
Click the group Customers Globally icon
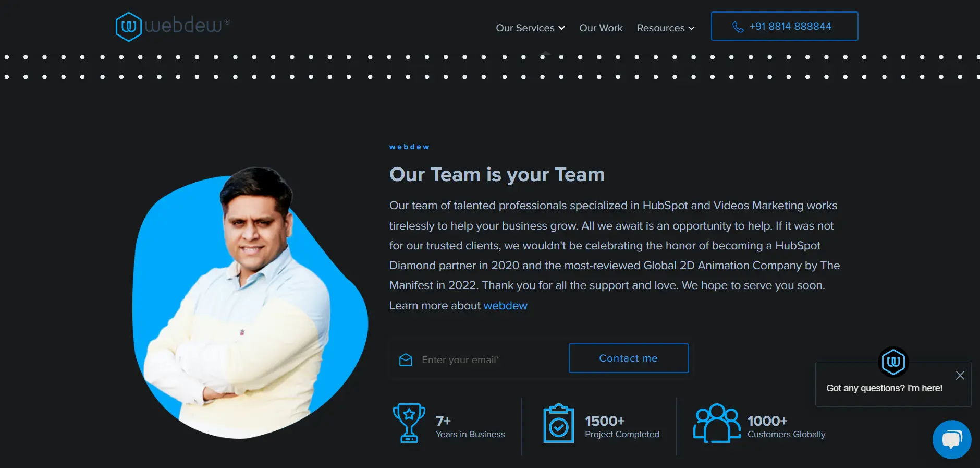(717, 423)
